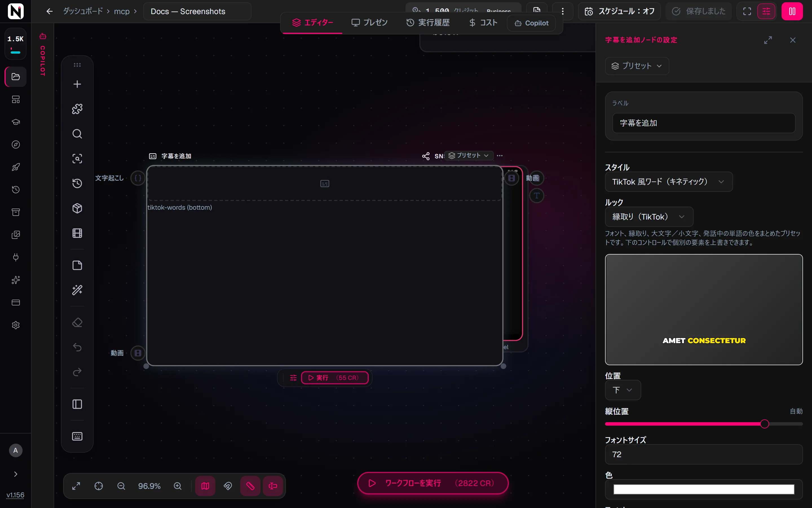This screenshot has width=812, height=508.
Task: Expand the left sidebar chevron
Action: [16, 474]
